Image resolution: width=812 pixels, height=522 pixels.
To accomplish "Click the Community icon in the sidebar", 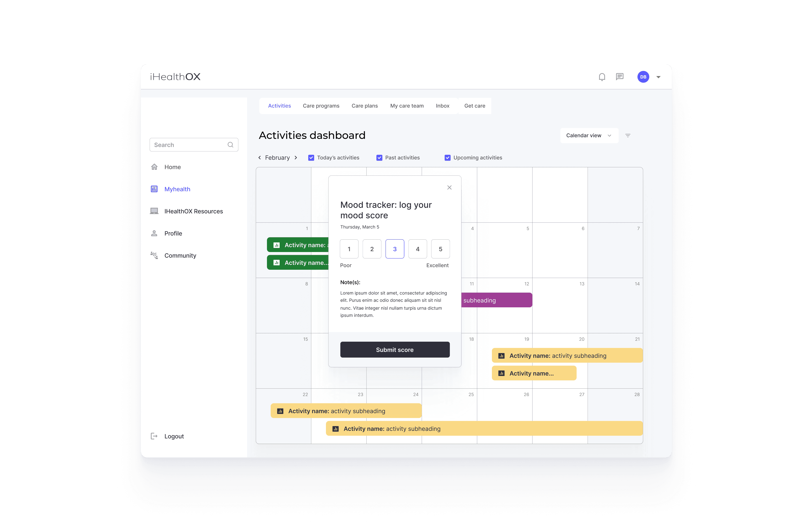I will click(x=154, y=255).
